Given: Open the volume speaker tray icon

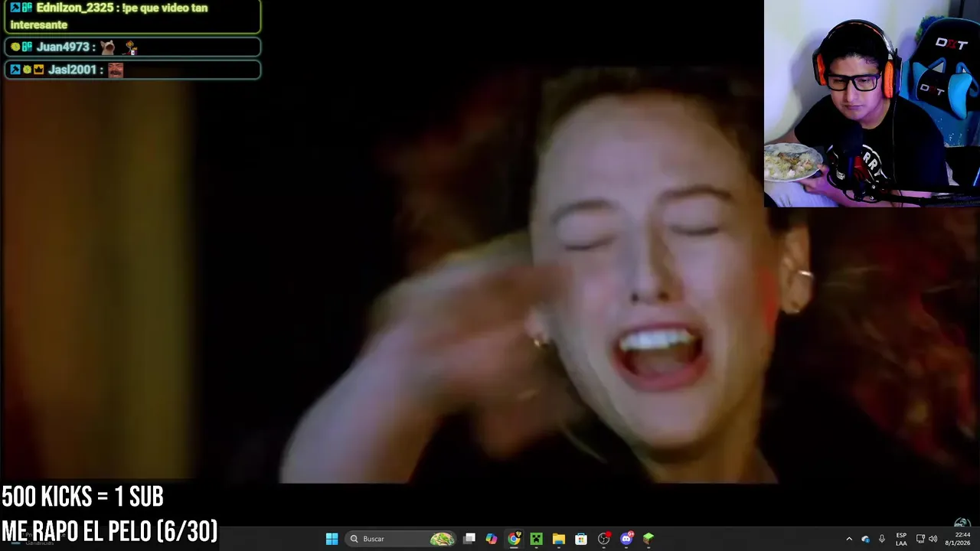Looking at the screenshot, I should coord(933,539).
